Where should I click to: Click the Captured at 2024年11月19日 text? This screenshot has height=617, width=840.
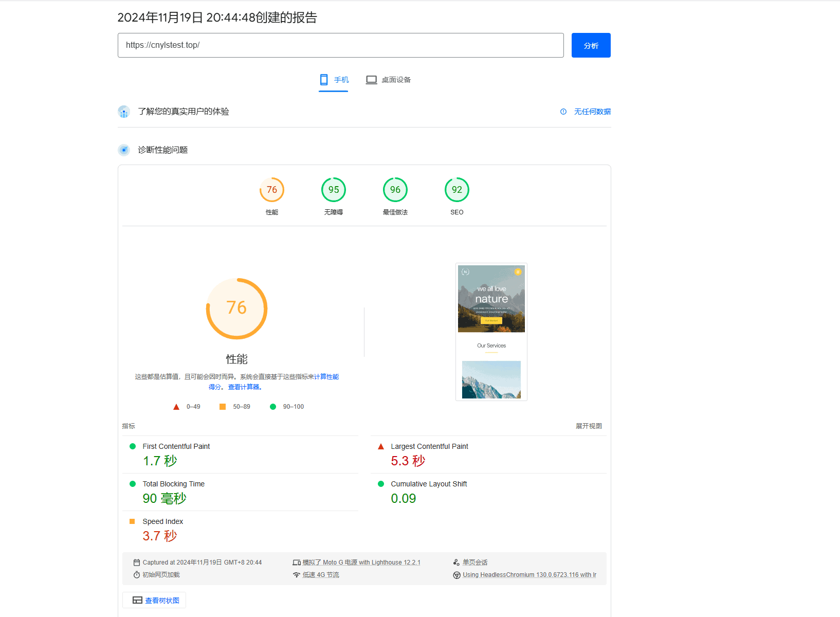coord(202,562)
